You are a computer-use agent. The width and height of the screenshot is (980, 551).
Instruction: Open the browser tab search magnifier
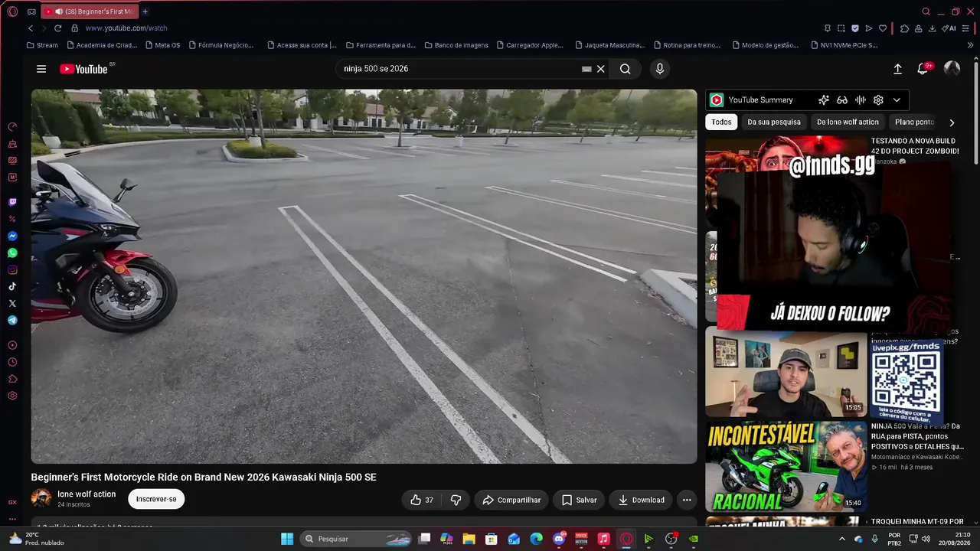coord(926,11)
